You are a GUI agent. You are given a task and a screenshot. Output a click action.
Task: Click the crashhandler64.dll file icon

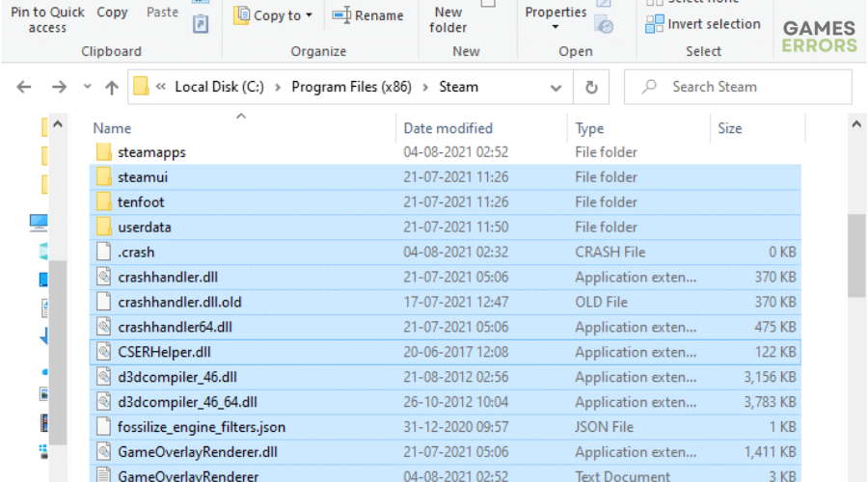click(x=103, y=327)
